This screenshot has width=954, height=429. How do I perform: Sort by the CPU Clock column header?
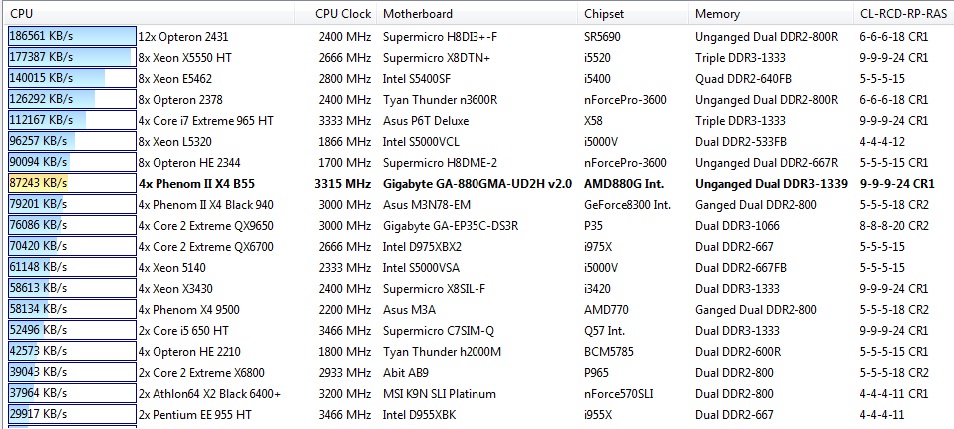(342, 14)
